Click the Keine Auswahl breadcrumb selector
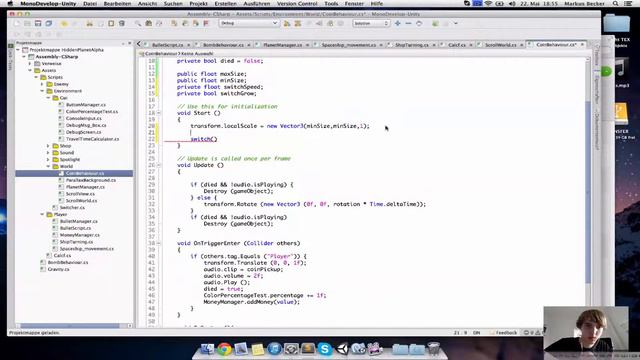 point(197,53)
